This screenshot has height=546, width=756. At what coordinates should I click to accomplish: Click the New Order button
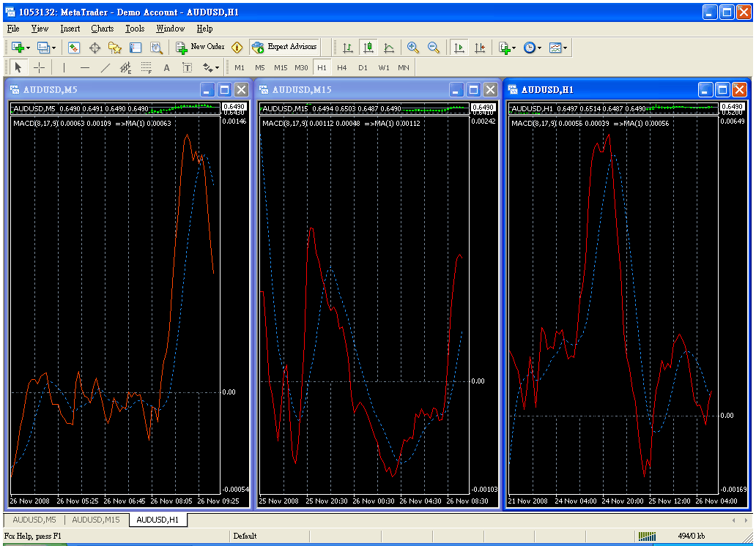200,47
